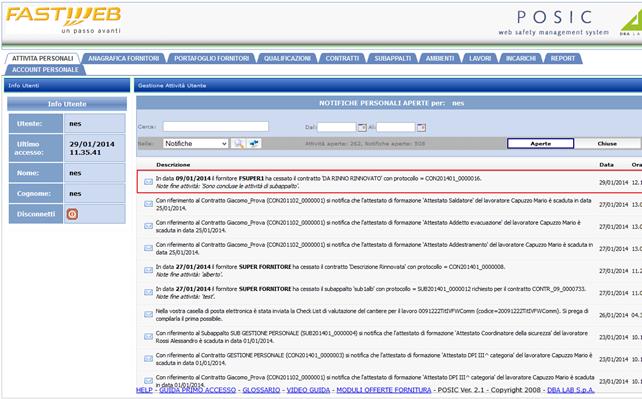642x399 pixels.
Task: Click the Descrizione column header
Action: pyautogui.click(x=173, y=165)
